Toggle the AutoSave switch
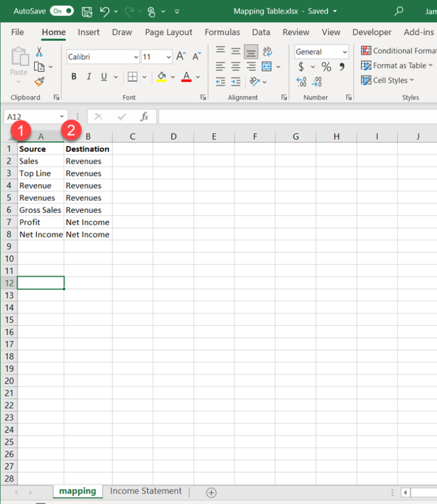Image resolution: width=437 pixels, height=504 pixels. click(61, 11)
